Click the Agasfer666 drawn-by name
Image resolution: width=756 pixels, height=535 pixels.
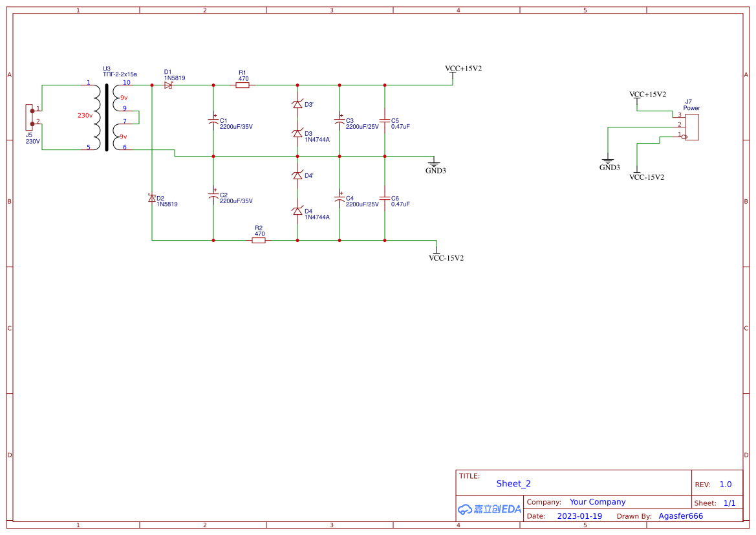(680, 516)
